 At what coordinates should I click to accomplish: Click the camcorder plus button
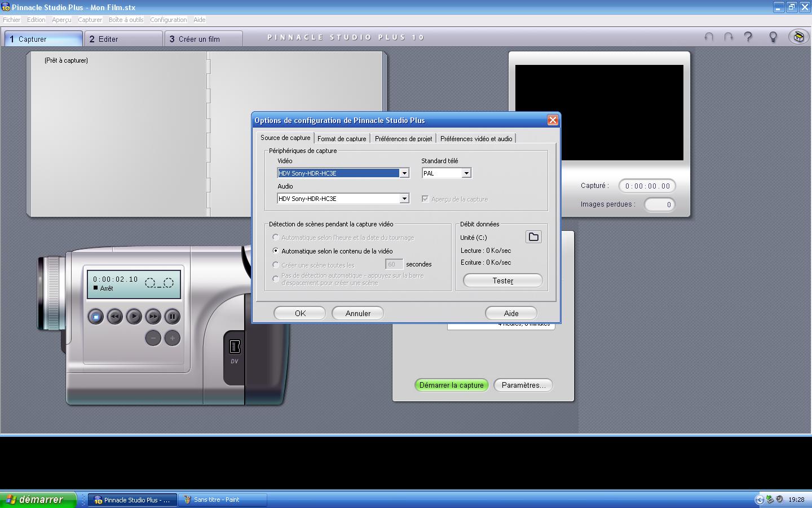173,338
